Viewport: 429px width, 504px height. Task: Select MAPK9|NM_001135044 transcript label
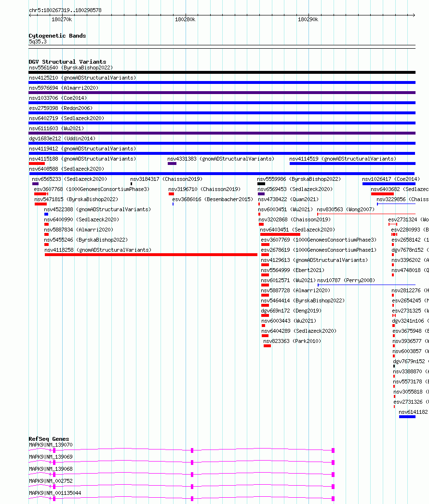[x=55, y=493]
